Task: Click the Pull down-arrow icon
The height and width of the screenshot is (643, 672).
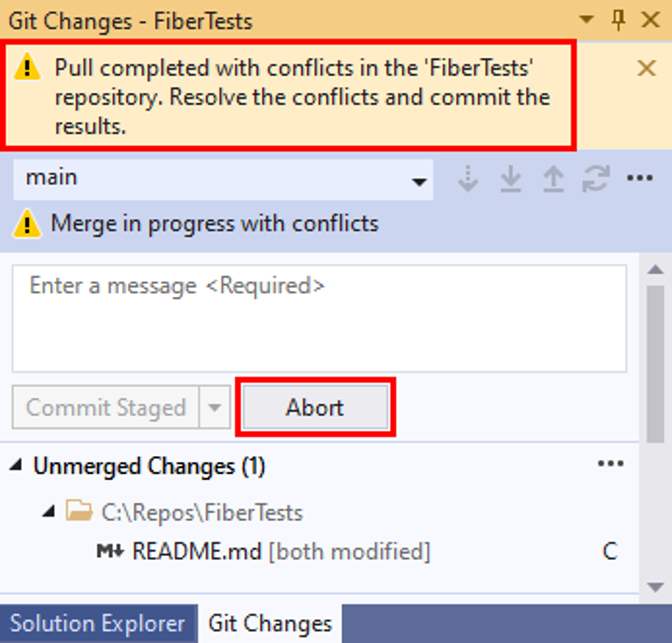Action: click(511, 178)
